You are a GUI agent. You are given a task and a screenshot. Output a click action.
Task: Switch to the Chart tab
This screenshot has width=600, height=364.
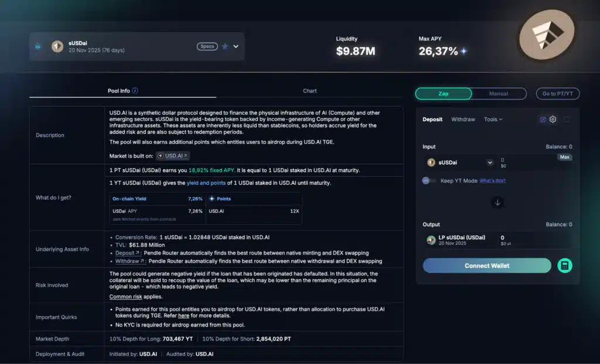(x=309, y=91)
